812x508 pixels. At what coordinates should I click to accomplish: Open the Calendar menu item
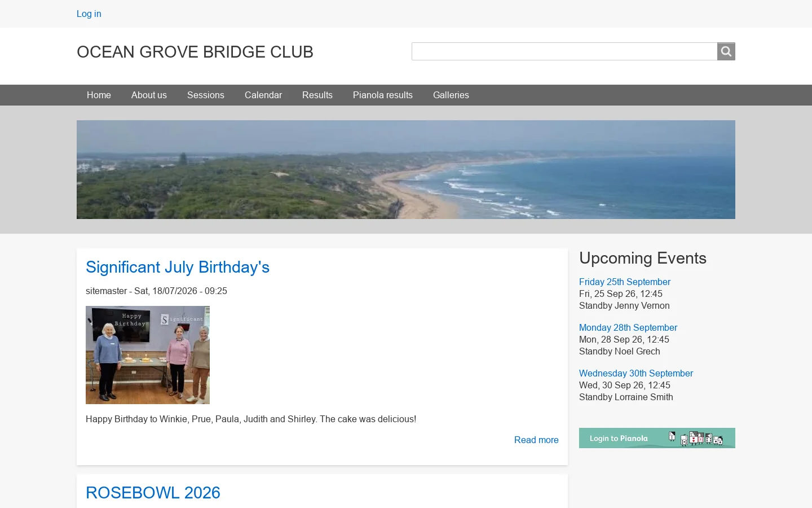tap(263, 95)
